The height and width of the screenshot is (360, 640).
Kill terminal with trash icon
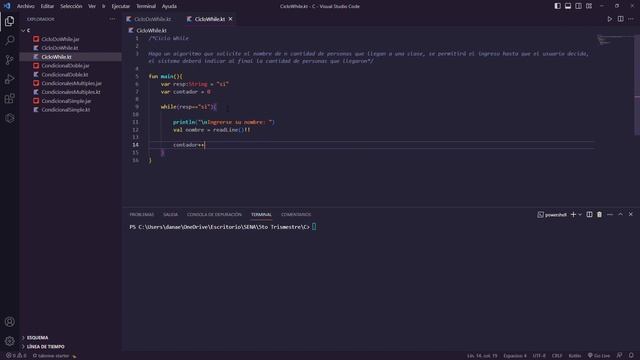point(599,214)
